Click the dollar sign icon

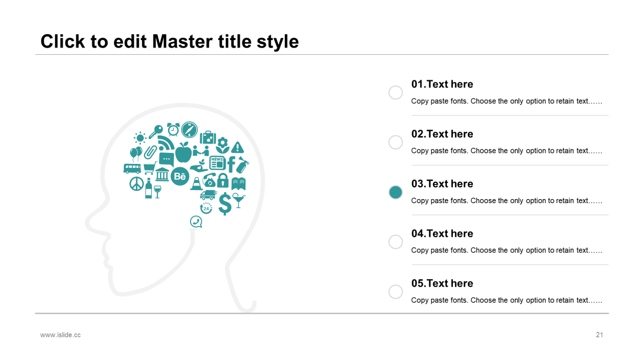pos(224,204)
